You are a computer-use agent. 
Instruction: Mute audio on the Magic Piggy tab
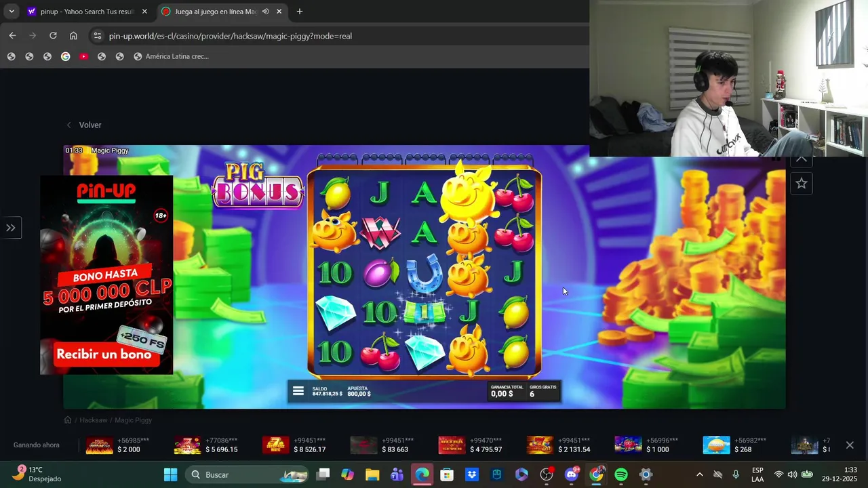265,12
